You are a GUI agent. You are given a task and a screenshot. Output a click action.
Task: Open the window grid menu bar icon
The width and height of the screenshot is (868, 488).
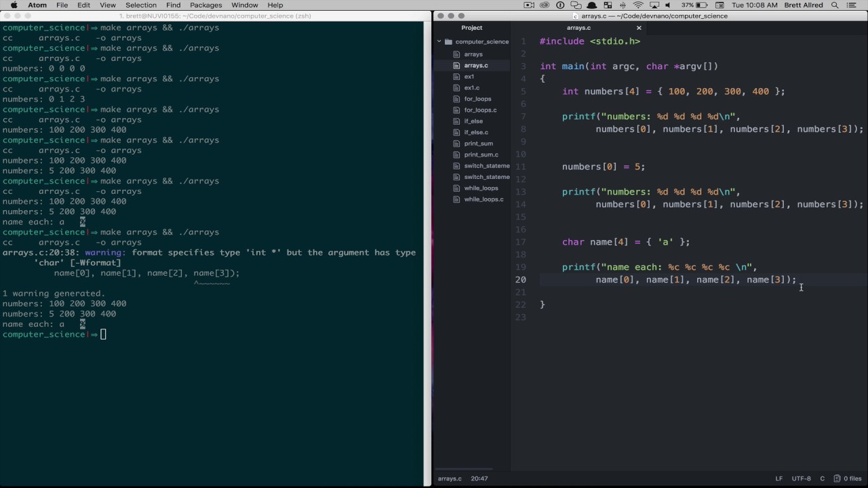click(608, 5)
